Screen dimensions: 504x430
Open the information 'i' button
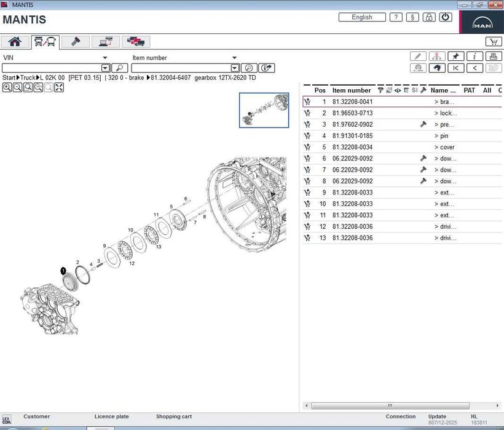(474, 56)
